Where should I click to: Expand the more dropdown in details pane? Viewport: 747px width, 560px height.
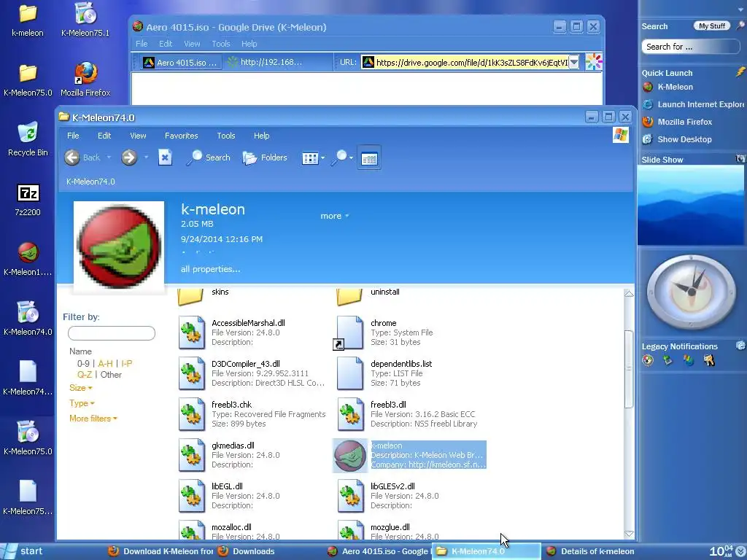(335, 216)
